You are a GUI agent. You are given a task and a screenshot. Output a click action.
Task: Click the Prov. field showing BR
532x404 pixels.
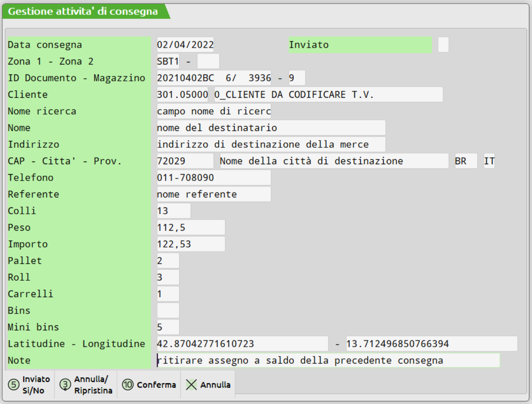(x=465, y=161)
